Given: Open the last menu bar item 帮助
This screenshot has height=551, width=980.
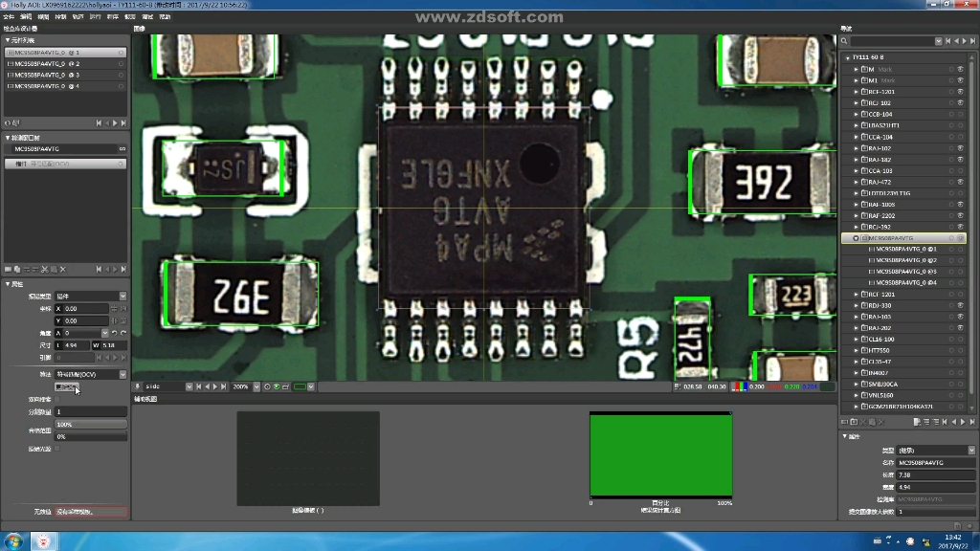Looking at the screenshot, I should click(165, 17).
